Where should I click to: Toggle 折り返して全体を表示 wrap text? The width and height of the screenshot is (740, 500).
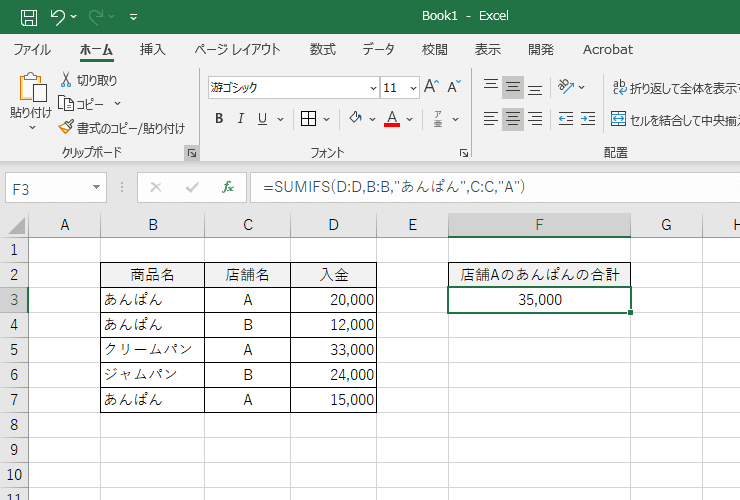pyautogui.click(x=676, y=88)
